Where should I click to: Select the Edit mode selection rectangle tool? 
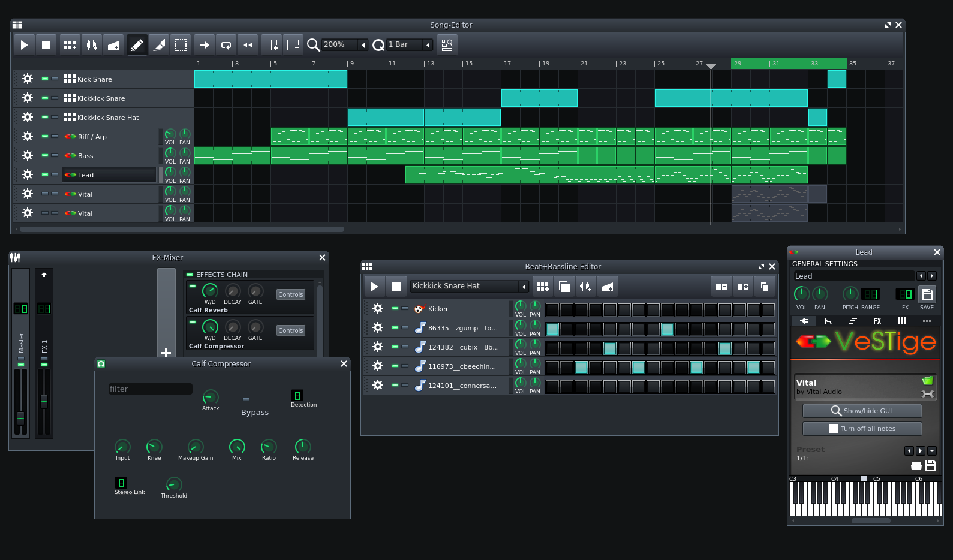point(180,45)
